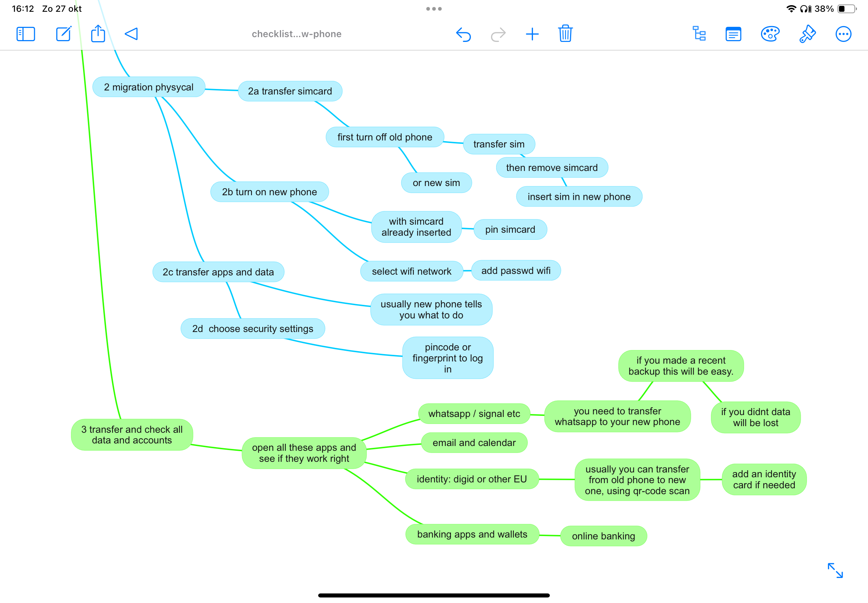Tap the status bar clock 16:12
868x603 pixels.
click(23, 9)
